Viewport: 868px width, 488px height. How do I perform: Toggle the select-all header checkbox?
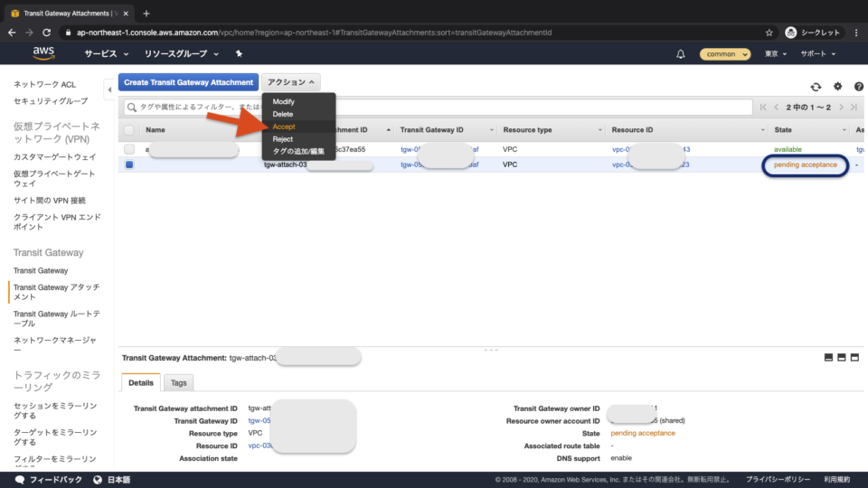click(x=129, y=130)
